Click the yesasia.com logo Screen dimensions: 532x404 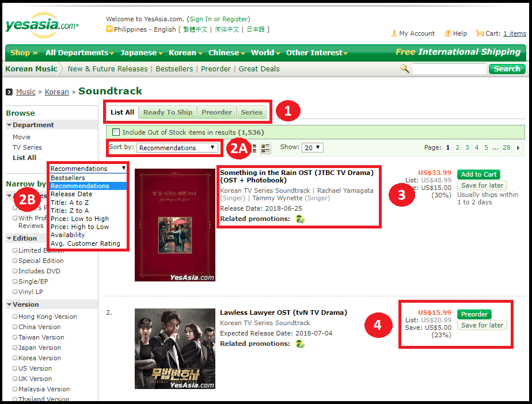click(43, 25)
